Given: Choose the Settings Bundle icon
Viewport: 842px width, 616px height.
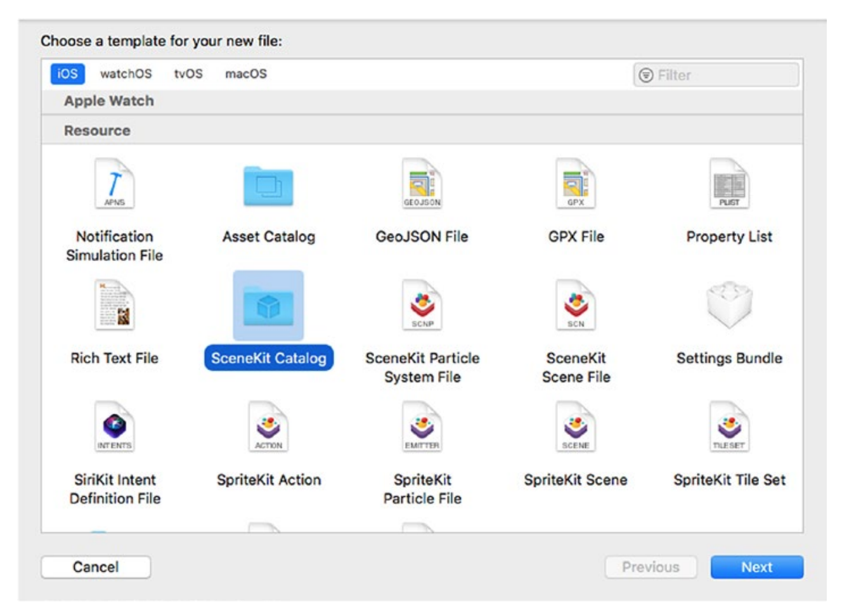Looking at the screenshot, I should (729, 305).
